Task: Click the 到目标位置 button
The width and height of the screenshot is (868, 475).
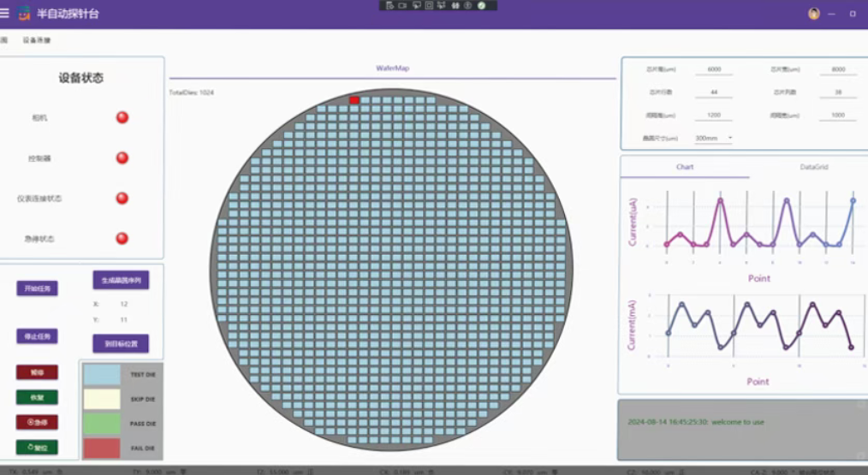Action: (121, 343)
